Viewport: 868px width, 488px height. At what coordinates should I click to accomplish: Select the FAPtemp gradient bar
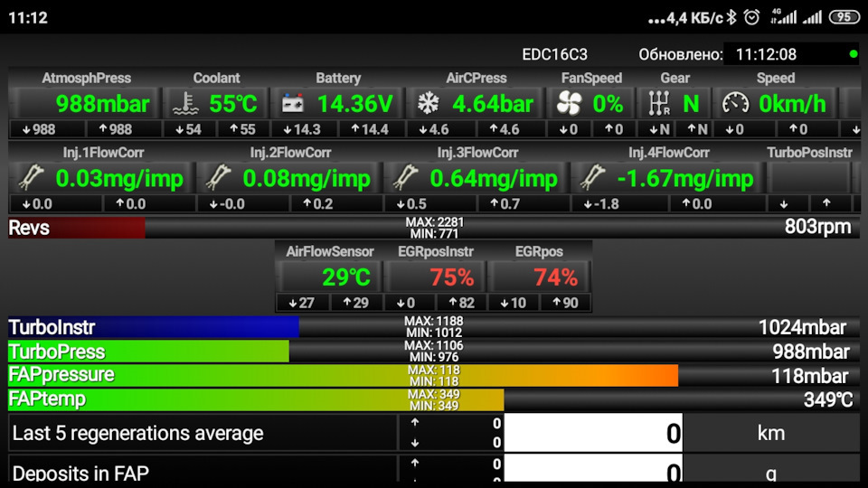(x=434, y=399)
